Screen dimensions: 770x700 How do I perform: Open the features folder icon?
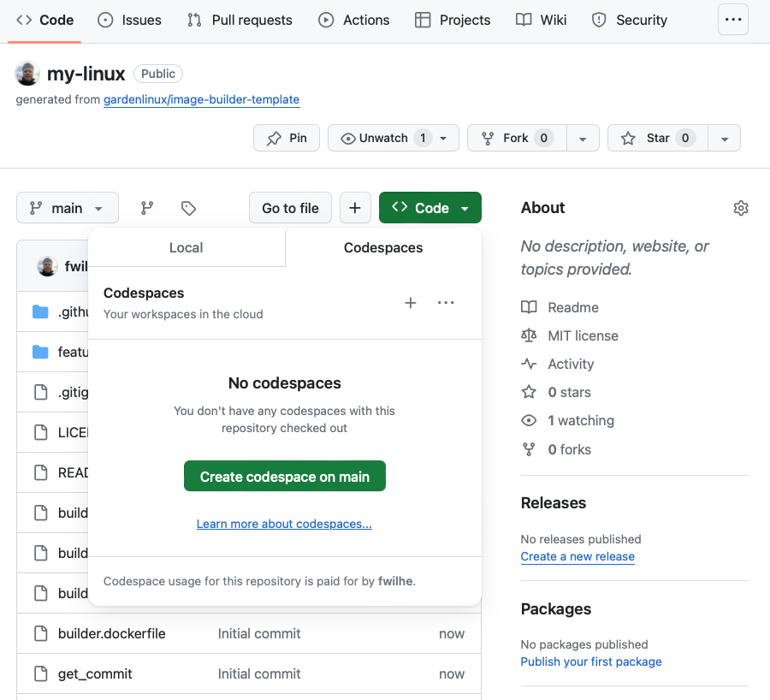[40, 352]
